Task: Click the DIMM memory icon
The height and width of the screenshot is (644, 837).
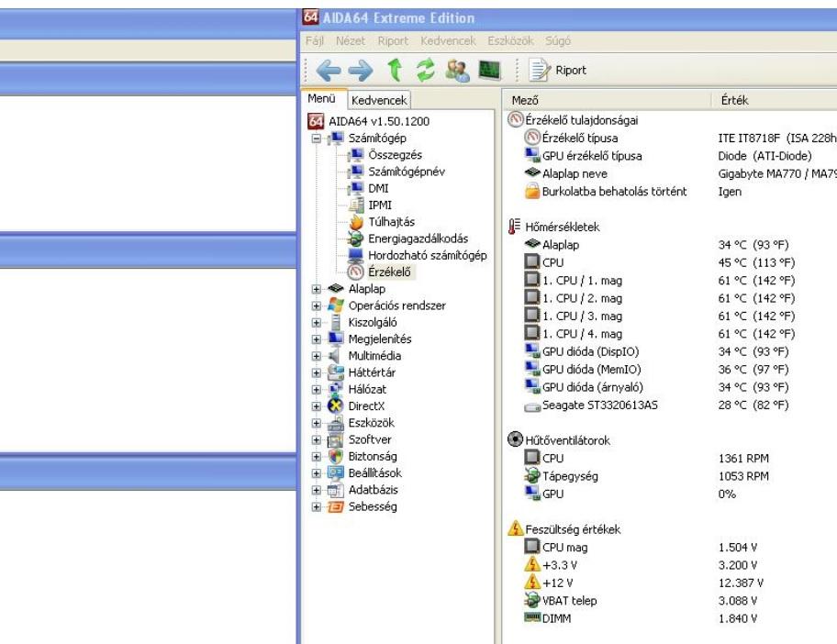Action: click(532, 617)
